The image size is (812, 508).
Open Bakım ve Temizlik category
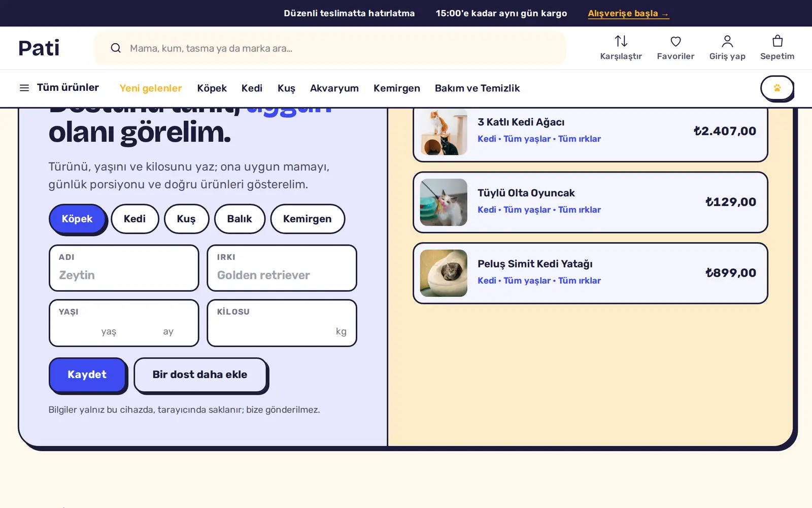[x=477, y=88]
